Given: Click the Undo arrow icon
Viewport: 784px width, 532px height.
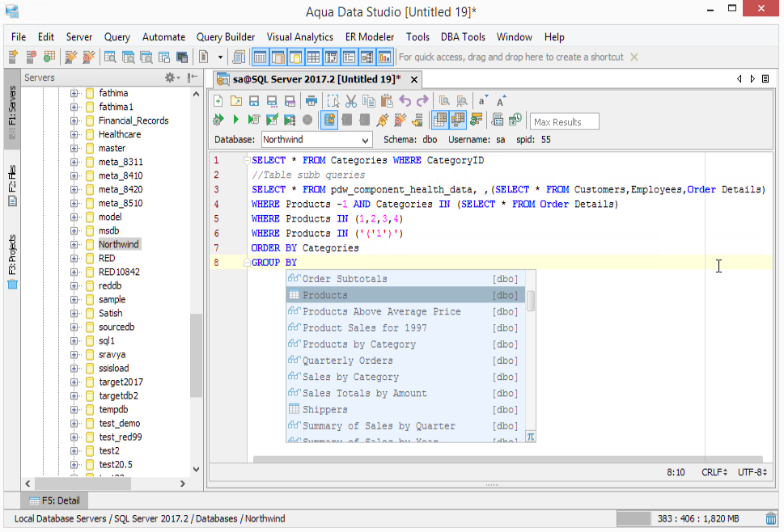Looking at the screenshot, I should click(x=405, y=101).
